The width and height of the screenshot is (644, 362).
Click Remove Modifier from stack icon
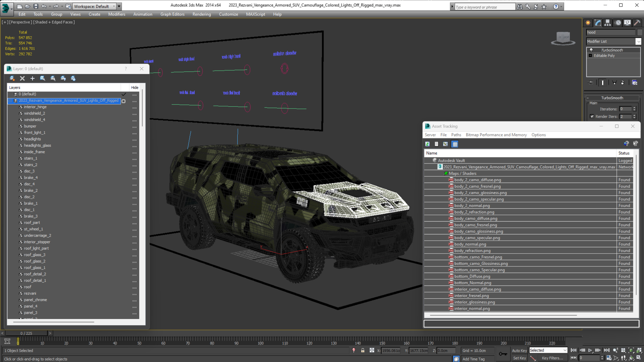[x=623, y=83]
